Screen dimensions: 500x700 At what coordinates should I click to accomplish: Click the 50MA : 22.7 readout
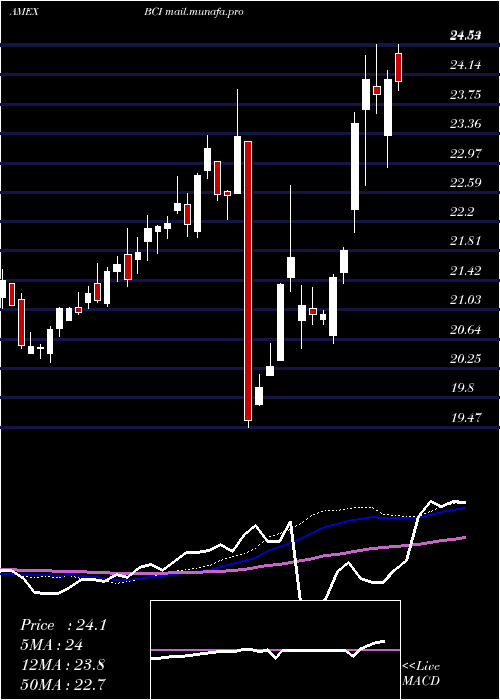coord(62,684)
